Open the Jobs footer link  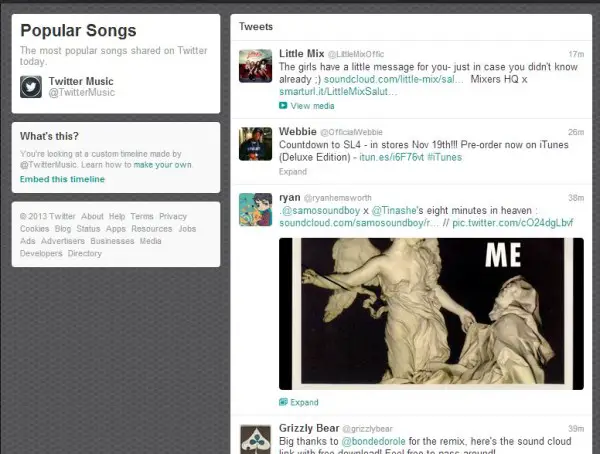(x=187, y=229)
